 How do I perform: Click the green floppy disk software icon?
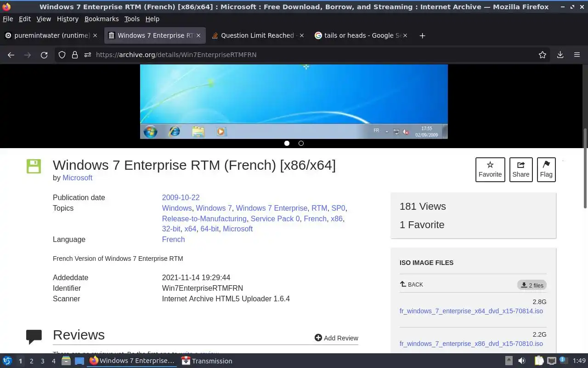point(34,166)
